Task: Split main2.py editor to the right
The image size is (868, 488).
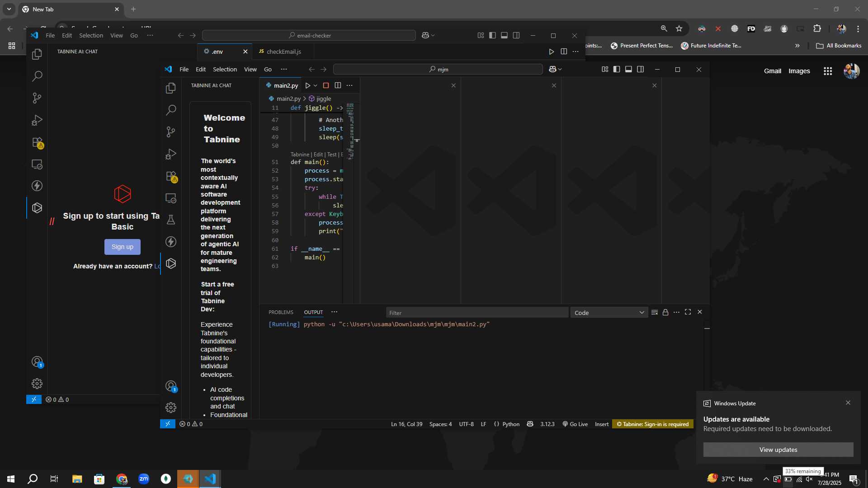Action: (338, 85)
